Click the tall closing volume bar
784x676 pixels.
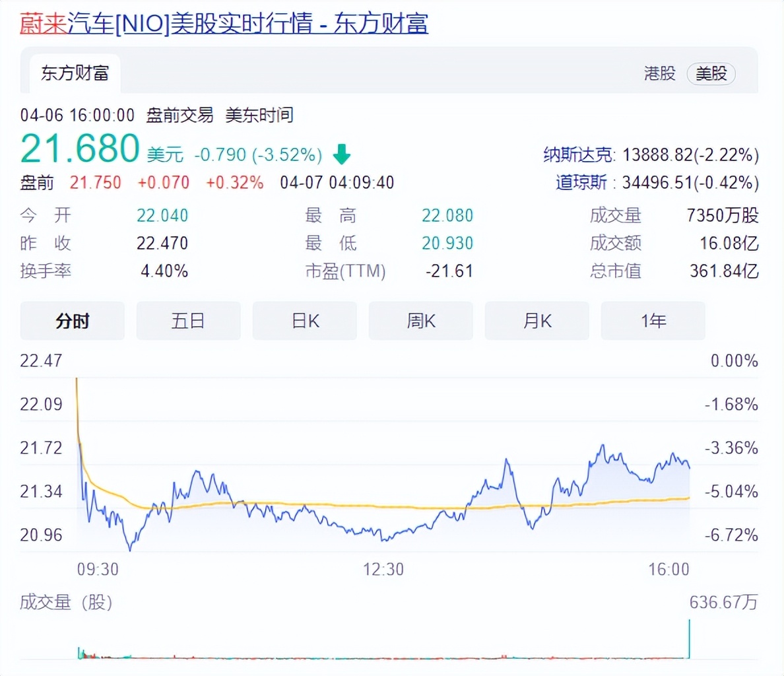[690, 639]
